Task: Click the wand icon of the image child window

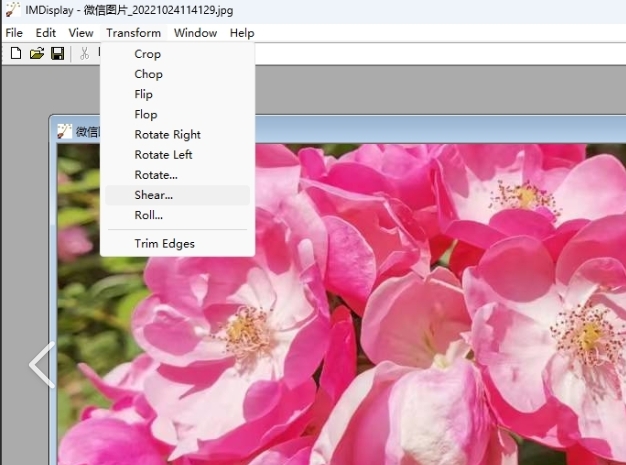Action: [x=64, y=131]
